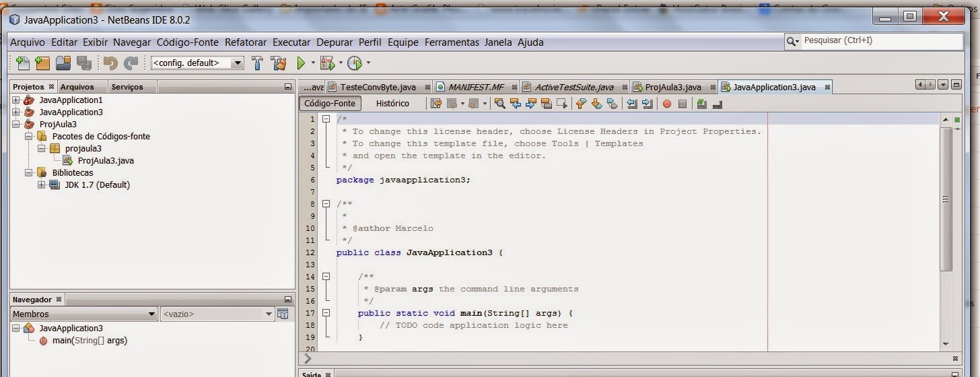Click the Find Next Occurrence icon

click(x=531, y=104)
